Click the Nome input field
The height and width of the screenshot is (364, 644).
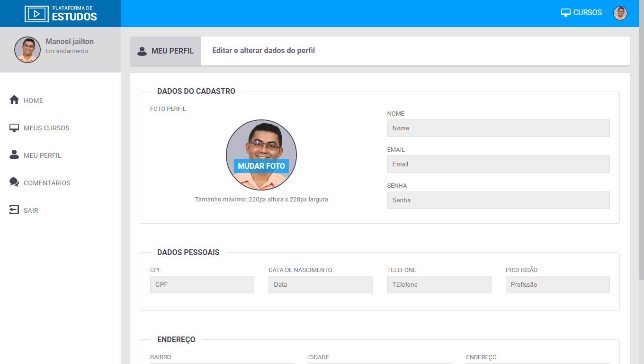point(498,128)
